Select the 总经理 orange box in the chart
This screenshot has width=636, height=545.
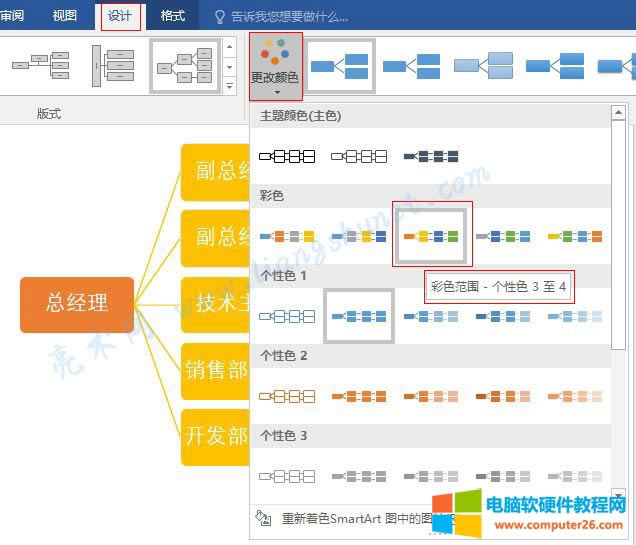click(77, 305)
